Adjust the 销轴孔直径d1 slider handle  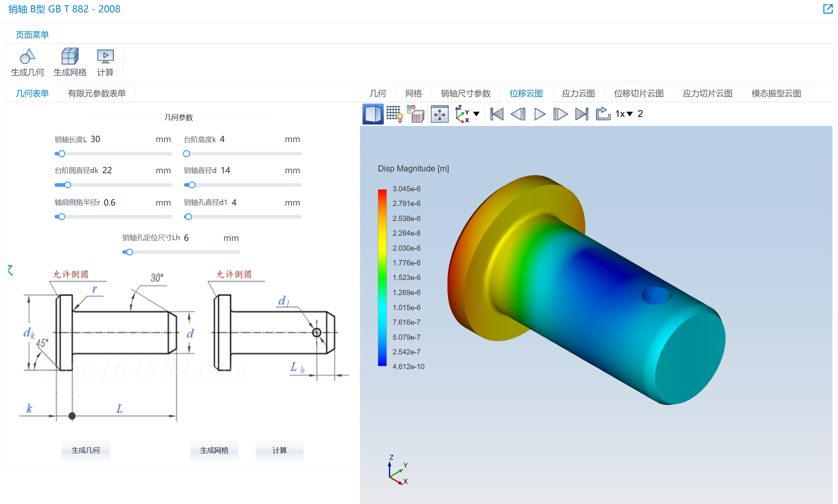189,217
